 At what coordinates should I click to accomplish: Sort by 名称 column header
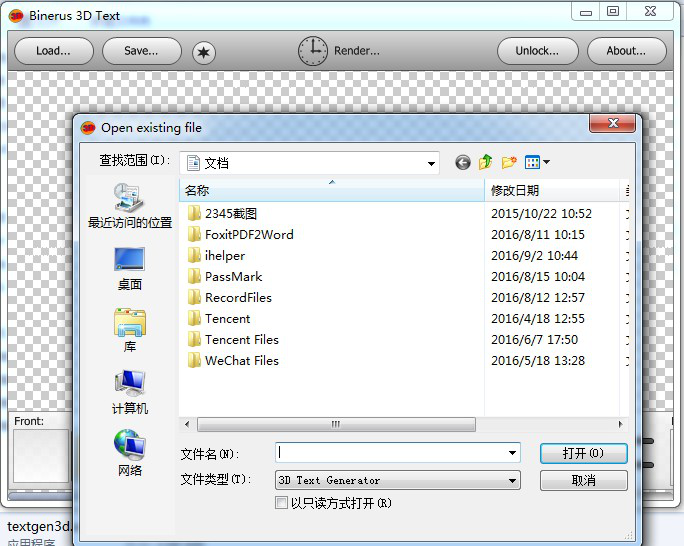click(x=332, y=191)
